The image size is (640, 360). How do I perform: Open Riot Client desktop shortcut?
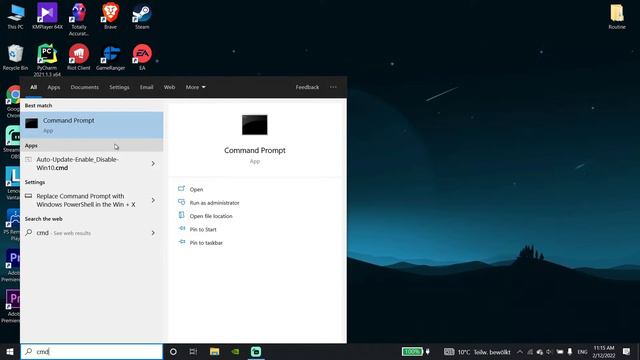pyautogui.click(x=78, y=58)
